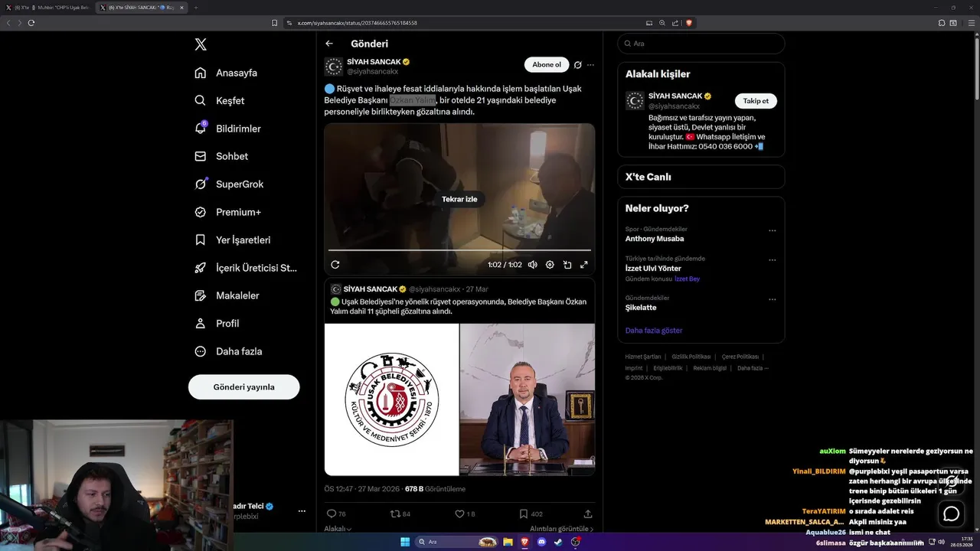Open quoted photo of man at desk

pyautogui.click(x=528, y=399)
